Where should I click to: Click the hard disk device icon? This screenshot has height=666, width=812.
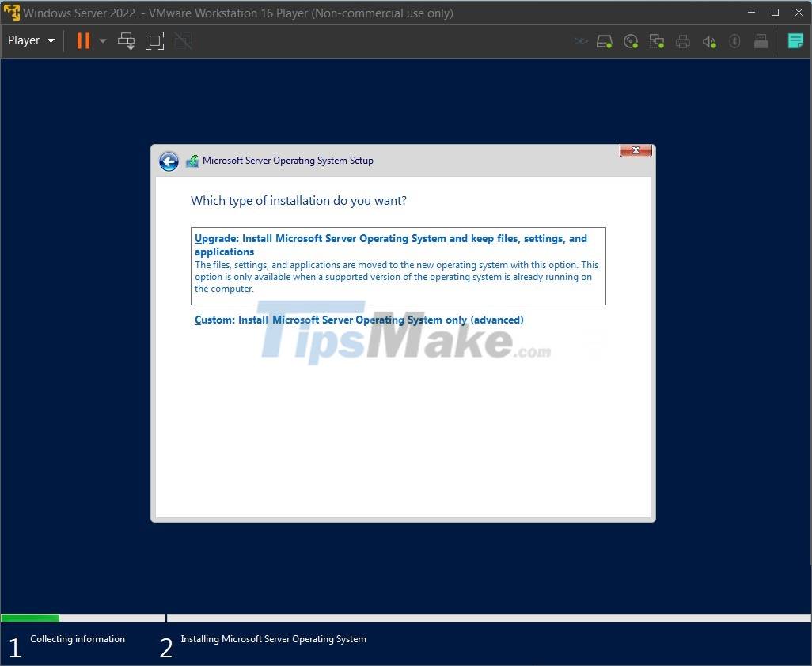coord(604,40)
